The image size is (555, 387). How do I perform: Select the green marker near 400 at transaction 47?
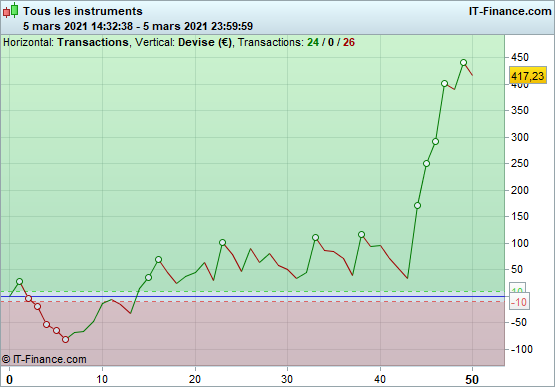pos(445,84)
